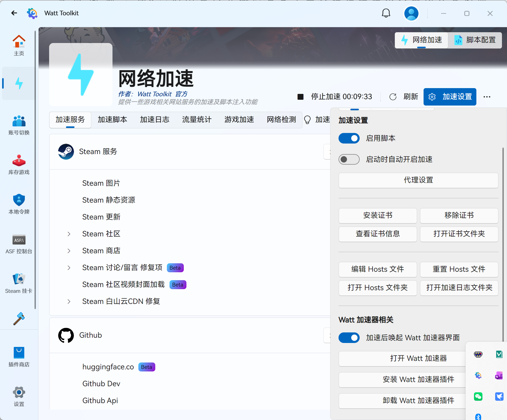Switch to the 流量统计 tab
The image size is (507, 420).
[x=197, y=120]
